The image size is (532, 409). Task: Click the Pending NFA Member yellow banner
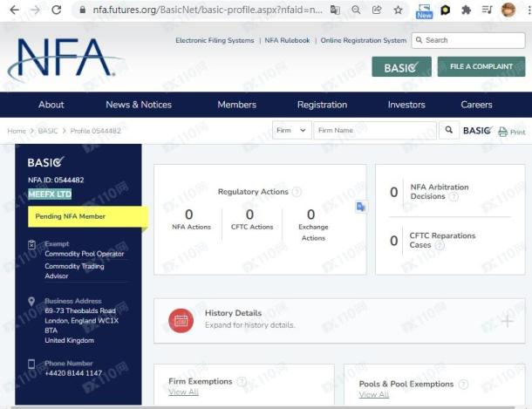[88, 216]
